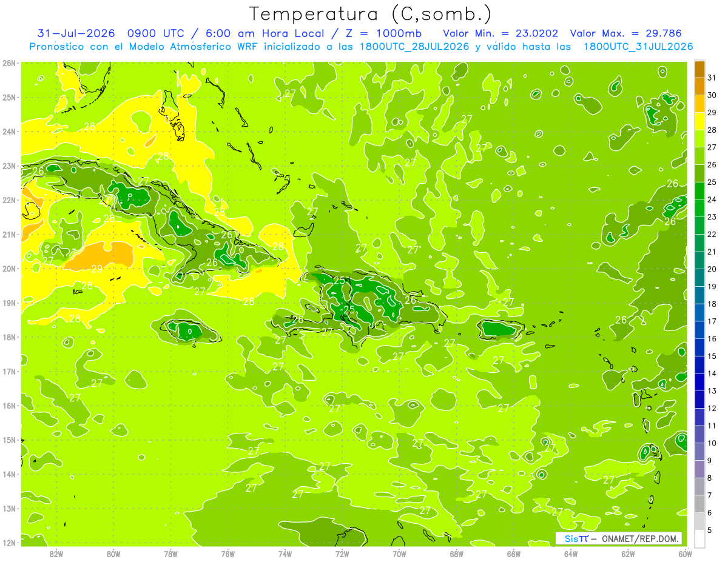Click the "Temperatura (C,somb.)" chart title
The image size is (728, 562).
point(371,15)
